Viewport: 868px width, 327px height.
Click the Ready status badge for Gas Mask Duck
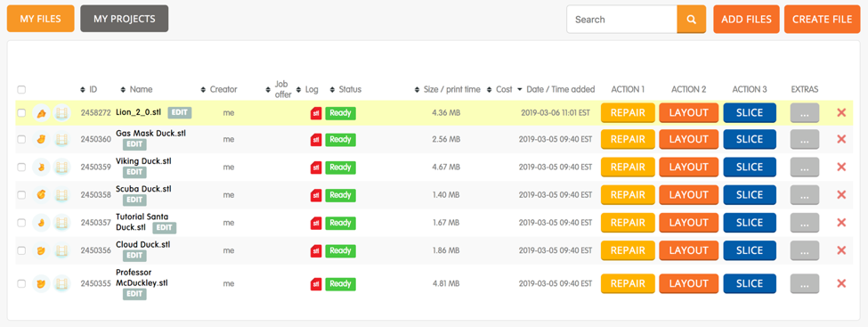click(x=340, y=140)
